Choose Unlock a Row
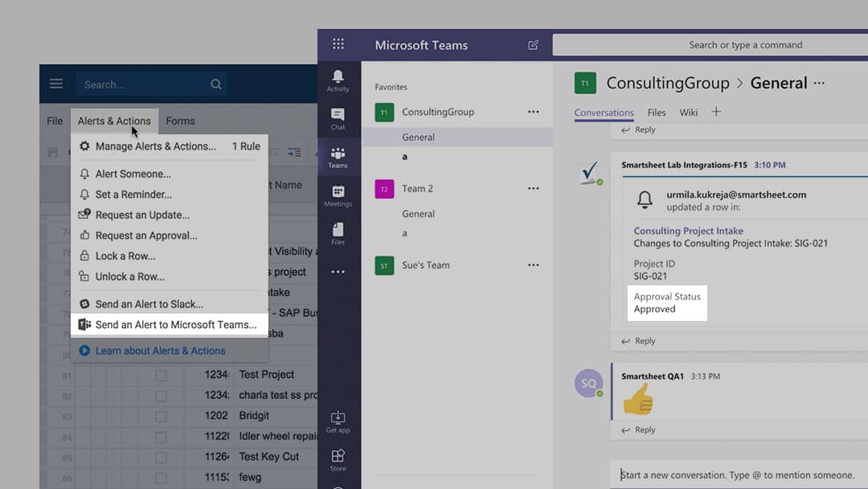 pos(170,277)
